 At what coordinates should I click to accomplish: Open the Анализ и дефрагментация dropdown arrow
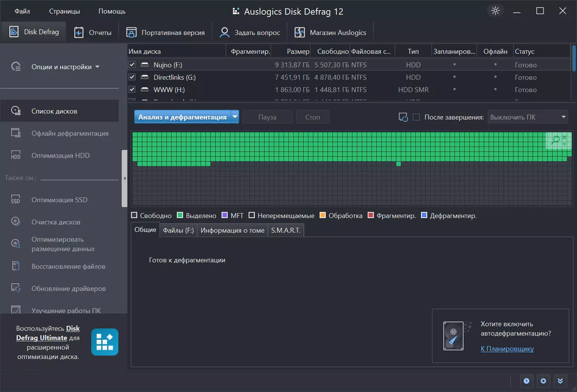click(x=235, y=117)
